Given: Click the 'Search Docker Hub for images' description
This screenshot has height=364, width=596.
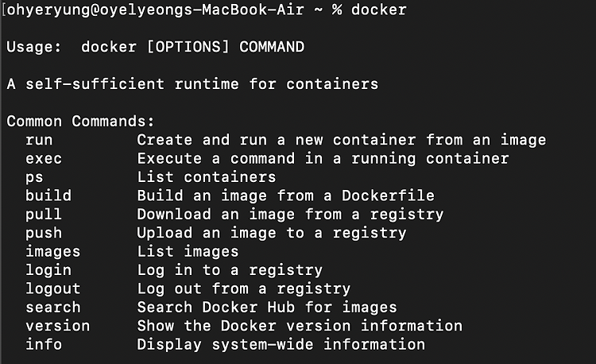Looking at the screenshot, I should [x=267, y=307].
